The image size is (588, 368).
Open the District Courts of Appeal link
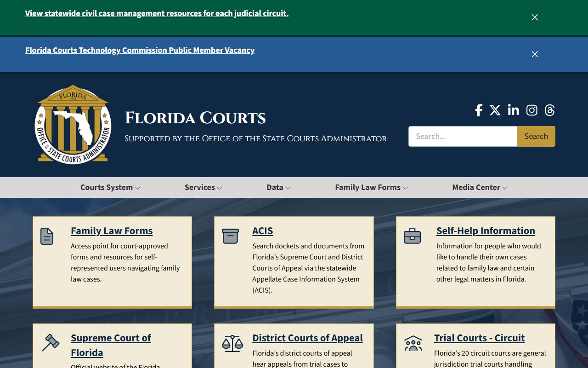pos(307,338)
